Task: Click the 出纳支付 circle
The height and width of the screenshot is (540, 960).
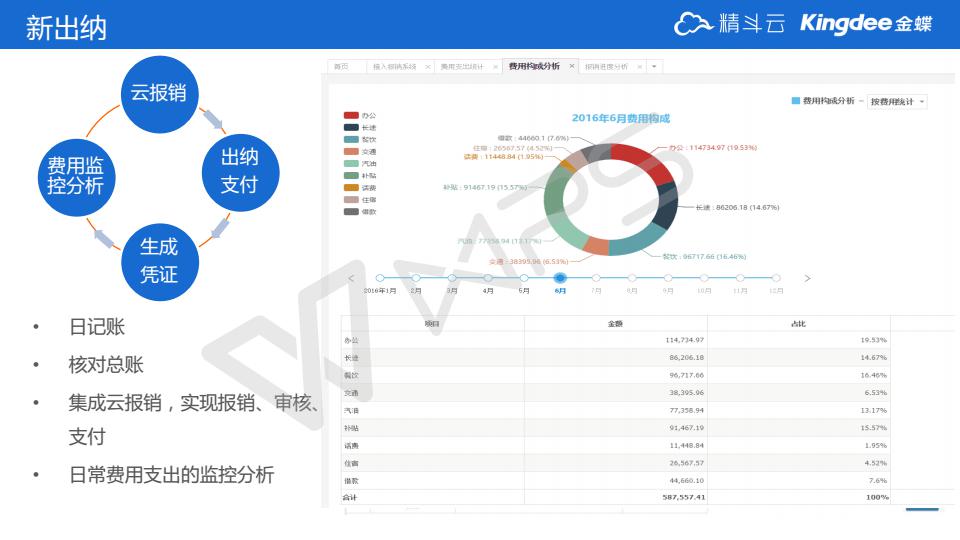Action: 239,170
